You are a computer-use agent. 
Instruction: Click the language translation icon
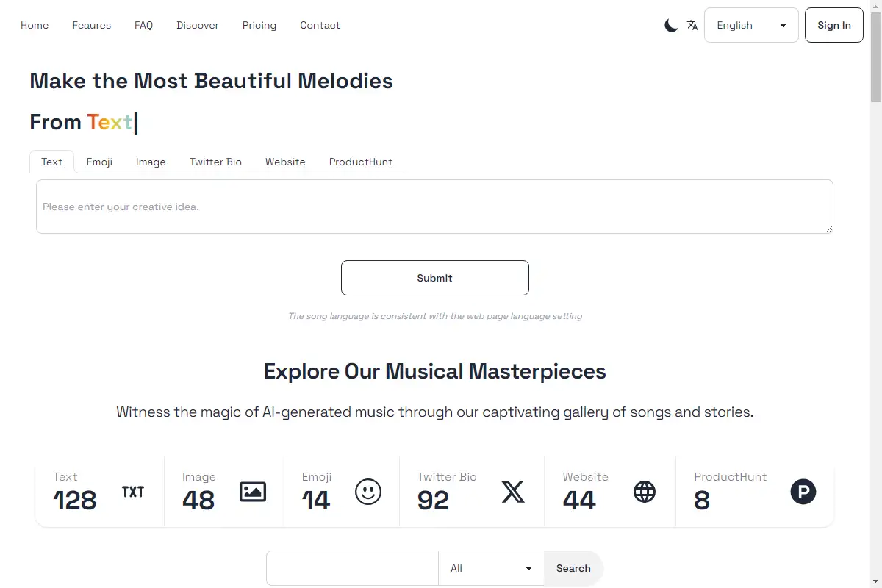click(x=692, y=25)
